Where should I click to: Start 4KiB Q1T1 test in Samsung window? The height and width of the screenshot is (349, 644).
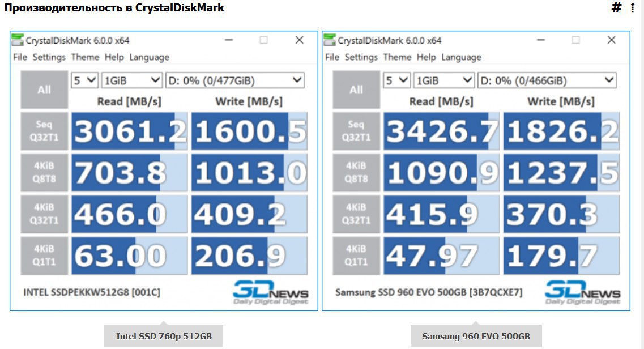coord(356,256)
